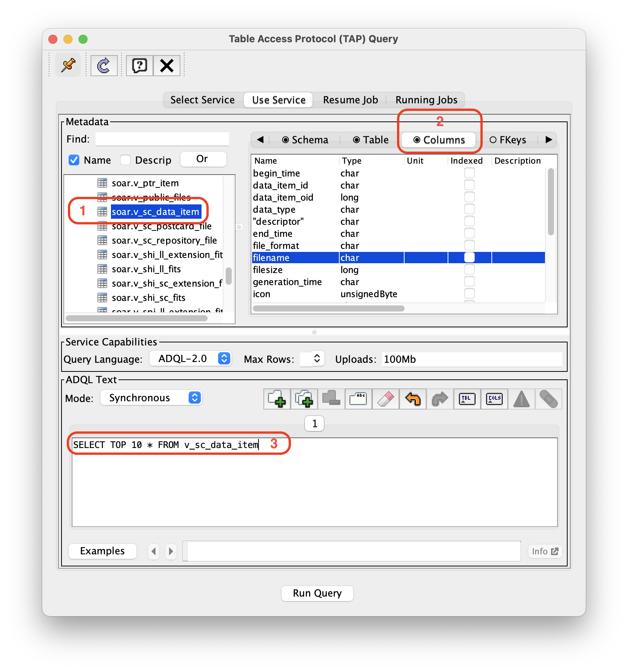The height and width of the screenshot is (672, 628).
Task: Click the pushpin float-window icon
Action: 68,65
